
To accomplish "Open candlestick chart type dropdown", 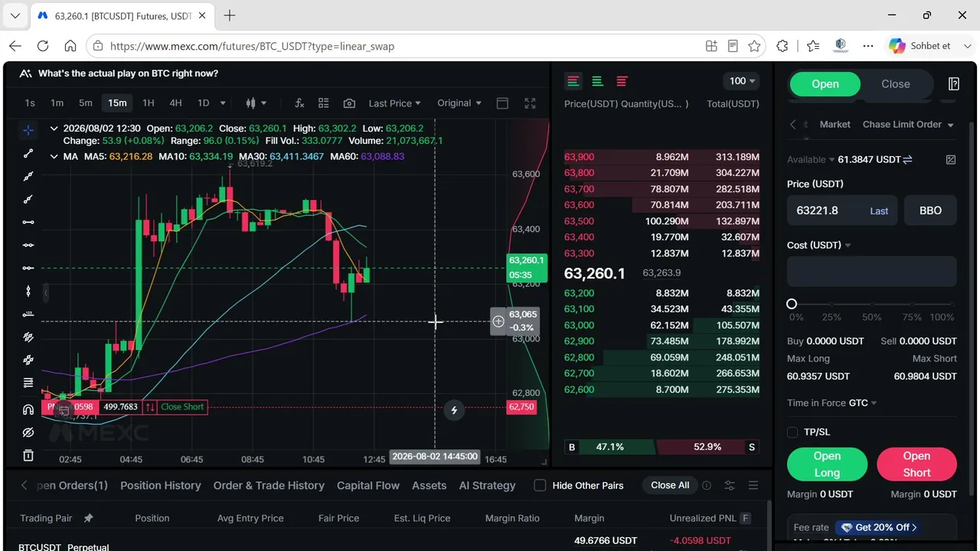I will (256, 103).
